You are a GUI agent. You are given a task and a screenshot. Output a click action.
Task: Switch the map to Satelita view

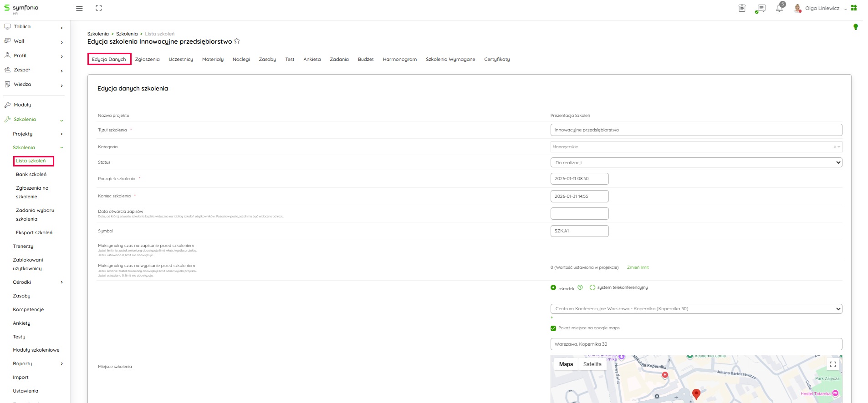(592, 364)
